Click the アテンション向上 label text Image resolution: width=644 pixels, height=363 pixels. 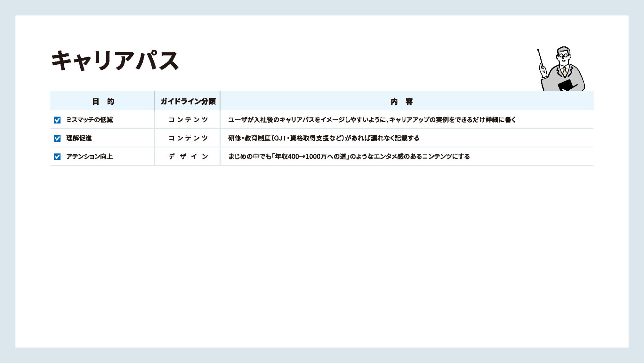[89, 157]
